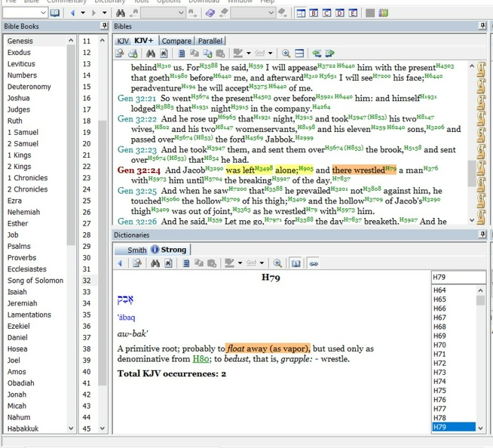Switch to the KJV Bible tab
Image resolution: width=493 pixels, height=448 pixels.
tap(123, 41)
